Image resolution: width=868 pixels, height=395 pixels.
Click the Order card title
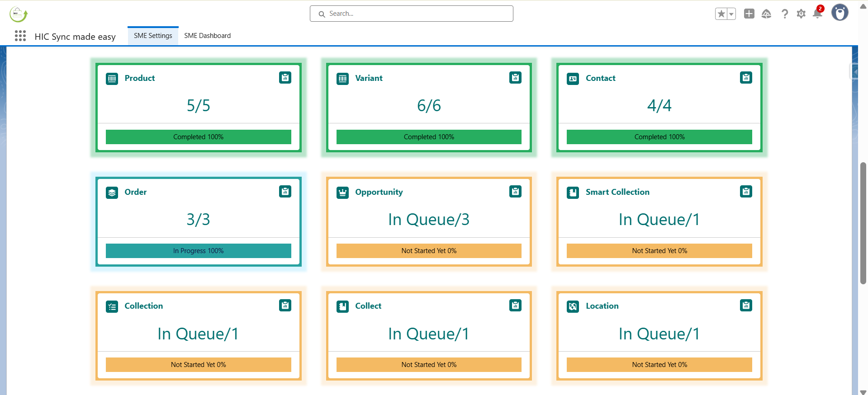click(x=135, y=192)
